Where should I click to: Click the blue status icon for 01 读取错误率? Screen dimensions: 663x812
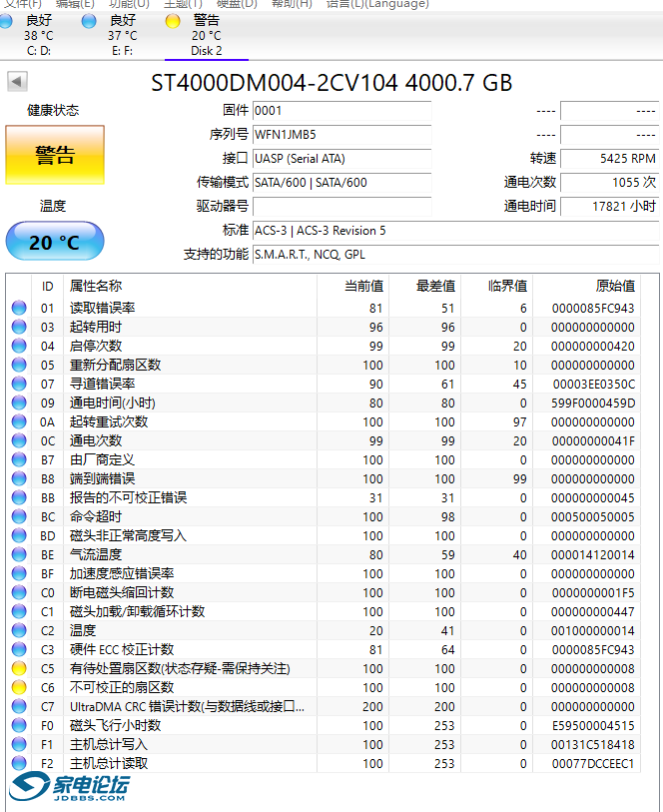click(x=19, y=308)
